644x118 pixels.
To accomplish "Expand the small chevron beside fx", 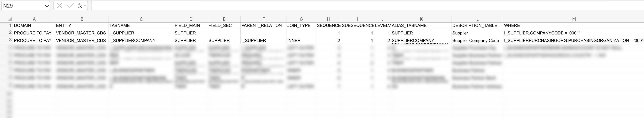I will coord(85,6).
